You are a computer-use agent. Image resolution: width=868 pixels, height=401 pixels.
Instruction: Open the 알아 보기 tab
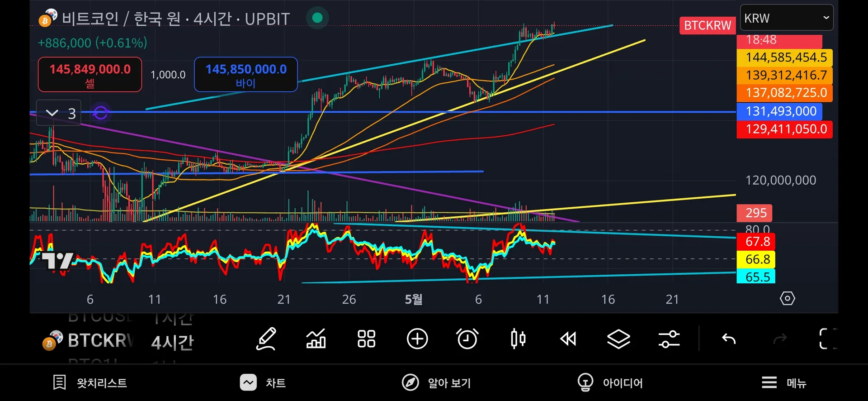pyautogui.click(x=436, y=383)
